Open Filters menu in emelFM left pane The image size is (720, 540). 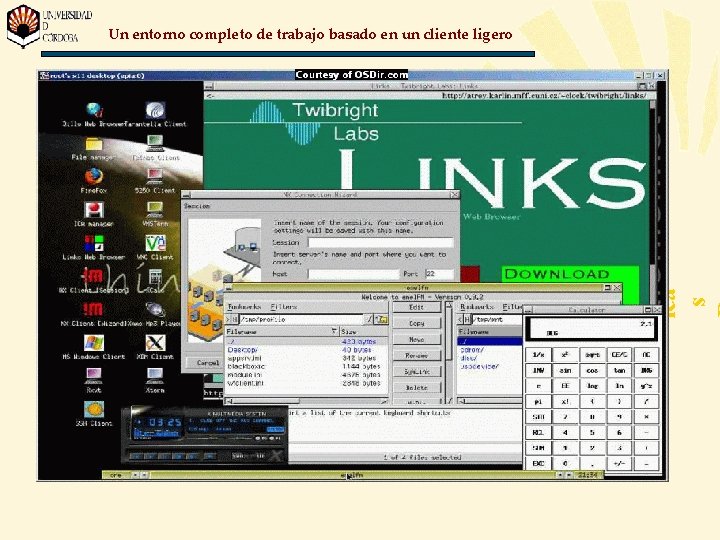(283, 306)
